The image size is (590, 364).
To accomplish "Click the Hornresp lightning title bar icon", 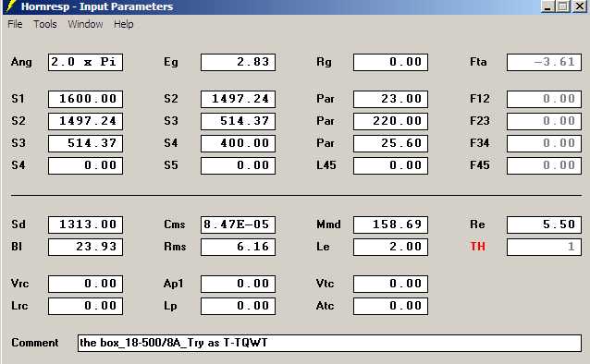I will pos(11,6).
